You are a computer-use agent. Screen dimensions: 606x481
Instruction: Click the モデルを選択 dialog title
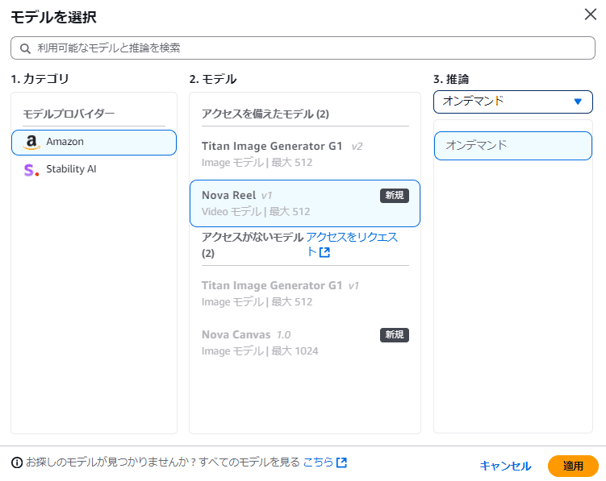click(x=54, y=17)
